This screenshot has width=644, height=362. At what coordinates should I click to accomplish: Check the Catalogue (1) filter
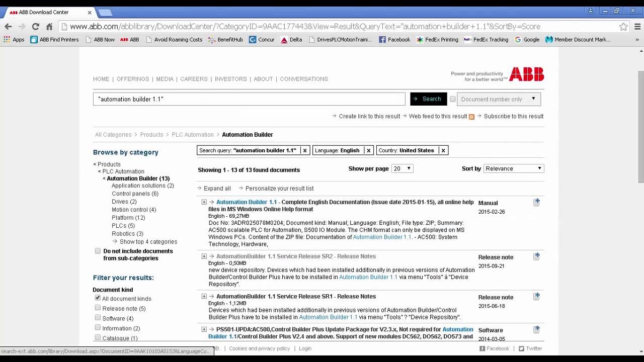[x=98, y=338]
